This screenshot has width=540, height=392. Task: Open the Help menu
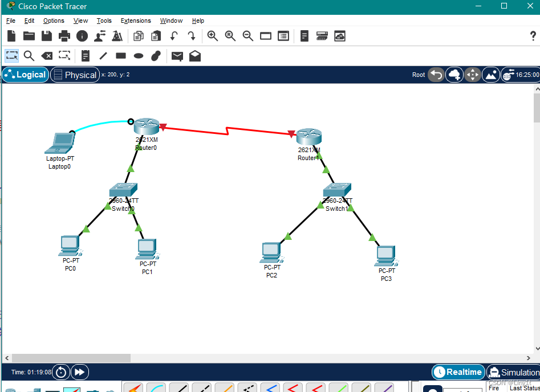pos(198,21)
